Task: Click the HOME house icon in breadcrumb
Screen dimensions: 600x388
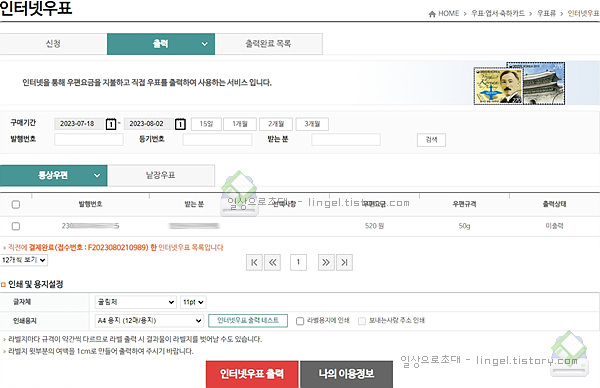Action: tap(432, 14)
